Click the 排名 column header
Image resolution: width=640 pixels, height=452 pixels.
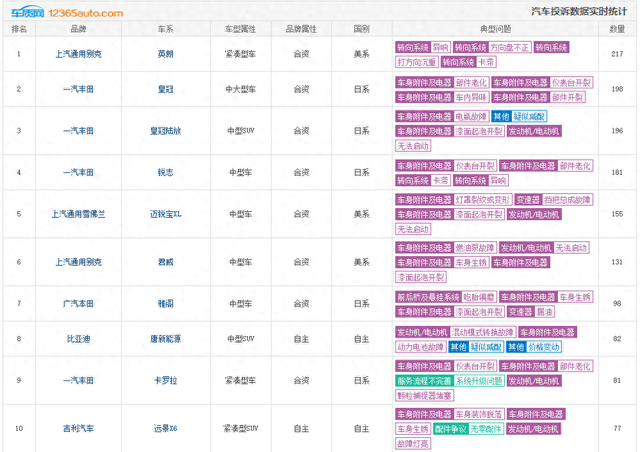[x=19, y=29]
